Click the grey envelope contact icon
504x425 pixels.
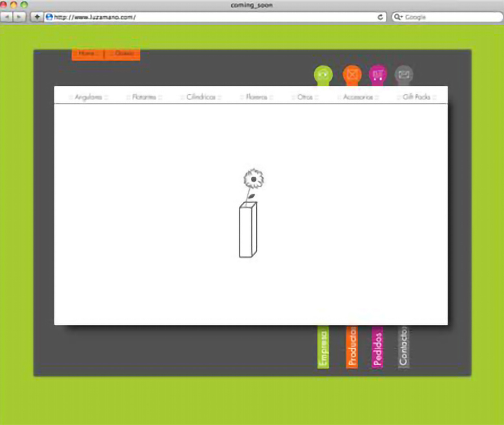(404, 75)
